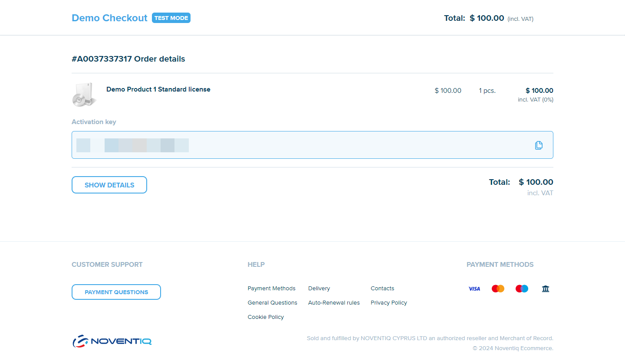Click the Demo Product software box icon
The width and height of the screenshot is (625, 364).
(83, 95)
